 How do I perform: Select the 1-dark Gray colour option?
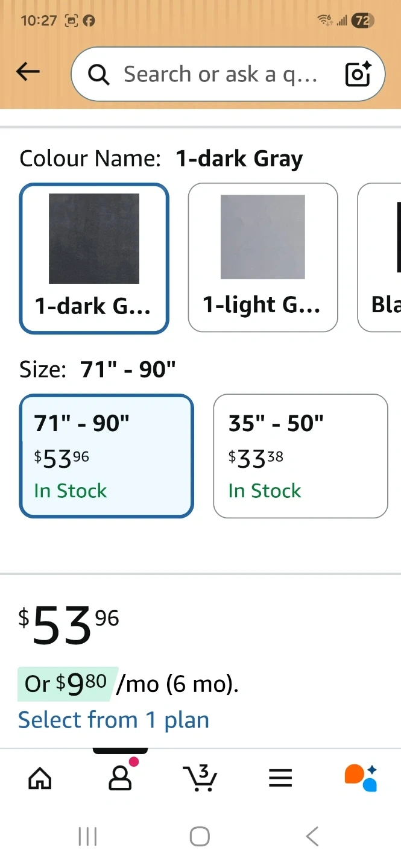tap(94, 258)
